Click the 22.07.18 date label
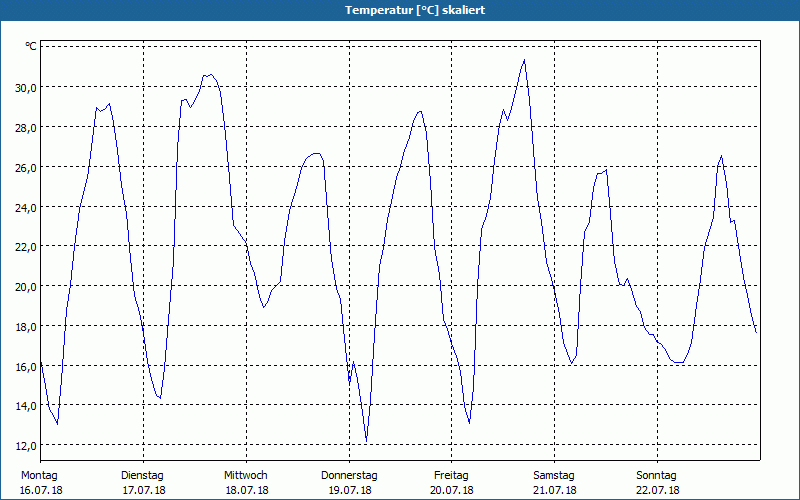 pyautogui.click(x=658, y=490)
